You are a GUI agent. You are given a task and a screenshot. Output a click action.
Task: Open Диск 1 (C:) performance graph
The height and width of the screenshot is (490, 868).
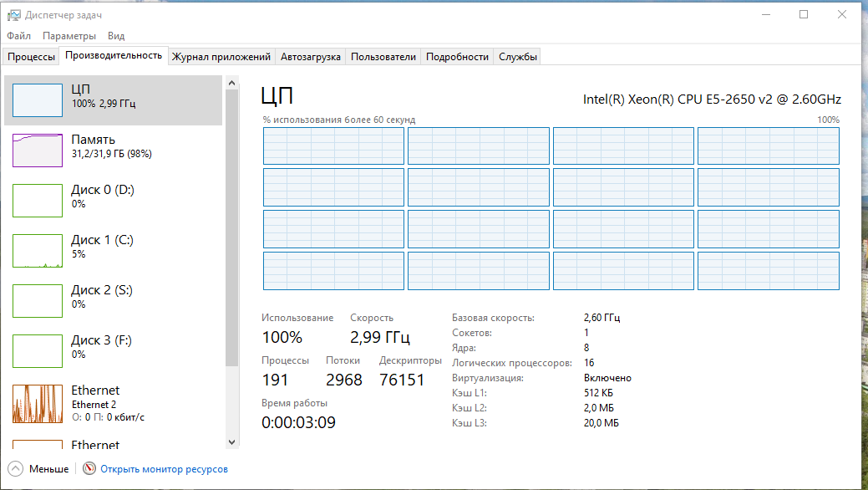tap(38, 251)
